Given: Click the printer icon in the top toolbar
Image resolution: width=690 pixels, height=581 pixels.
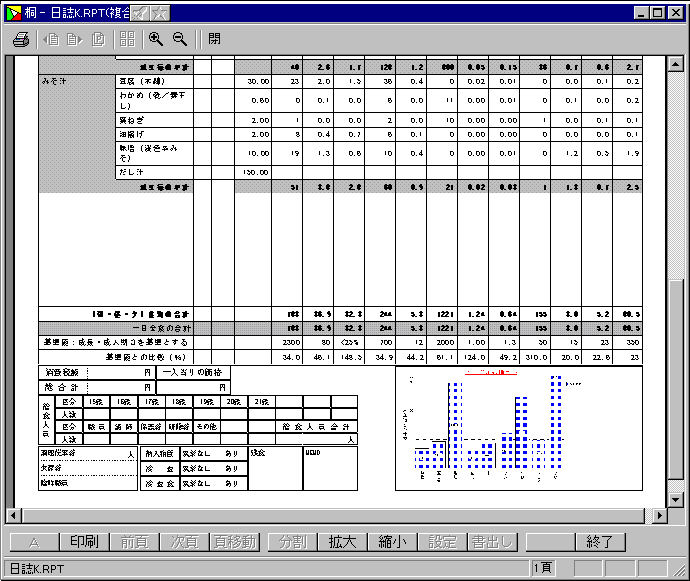Looking at the screenshot, I should [x=21, y=39].
